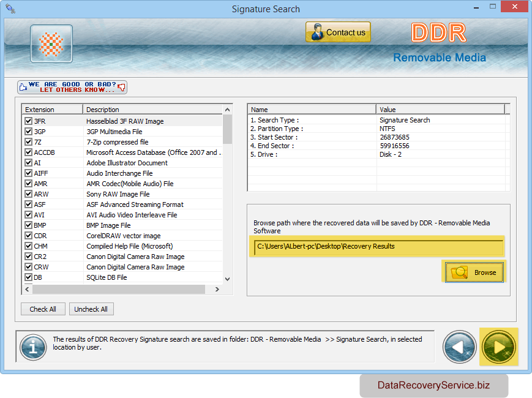
Task: Select 'SQLite DB File' row text
Action: (x=107, y=277)
